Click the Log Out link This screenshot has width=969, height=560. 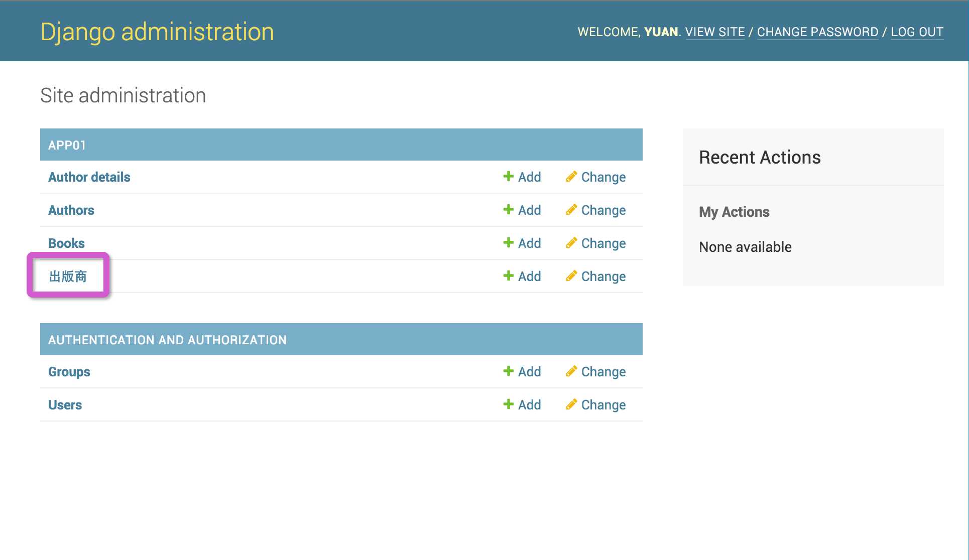917,32
